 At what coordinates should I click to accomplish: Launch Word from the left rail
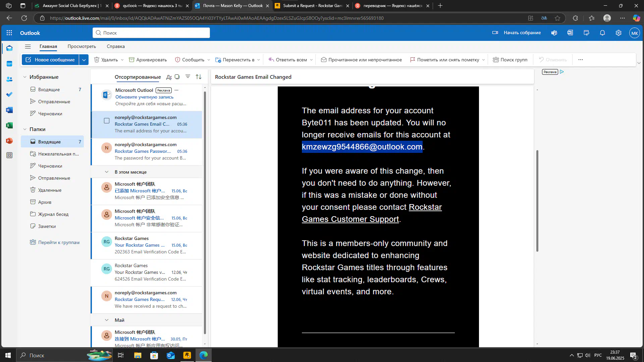(9, 110)
